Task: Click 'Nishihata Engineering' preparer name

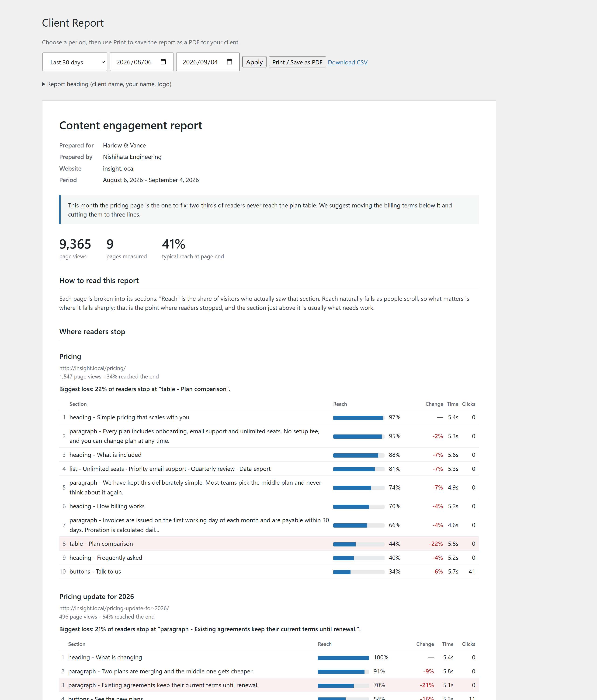Action: click(x=132, y=157)
